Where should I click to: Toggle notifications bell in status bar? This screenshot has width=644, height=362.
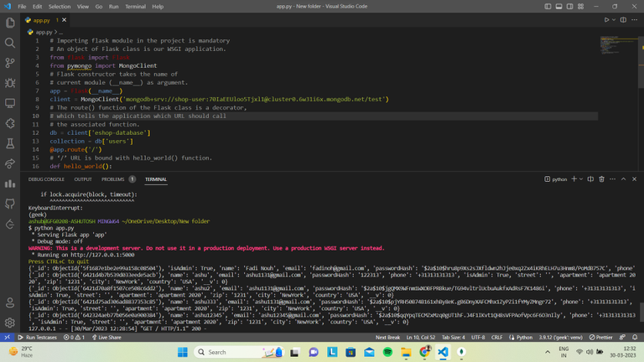tap(635, 337)
